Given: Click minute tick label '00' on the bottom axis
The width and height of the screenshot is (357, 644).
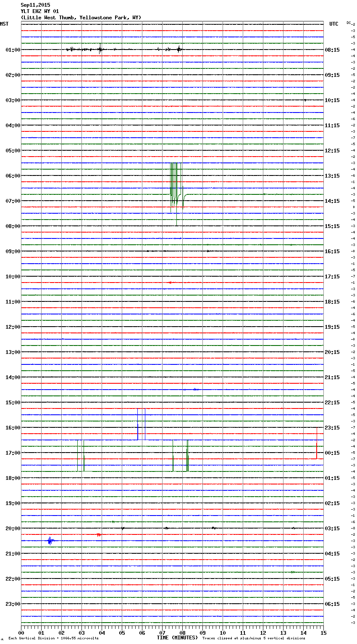Looking at the screenshot, I should (21, 633).
